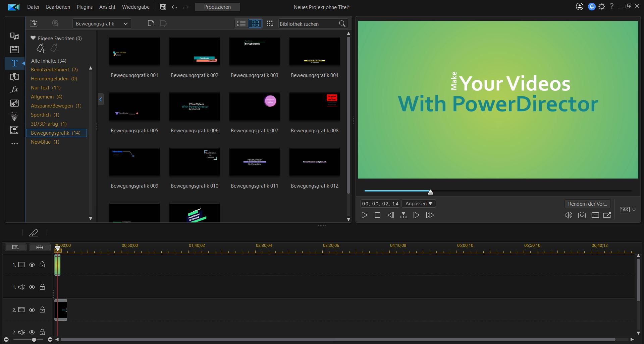Save the project with the disk icon
Screen dimensions: 644x344
pos(163,7)
